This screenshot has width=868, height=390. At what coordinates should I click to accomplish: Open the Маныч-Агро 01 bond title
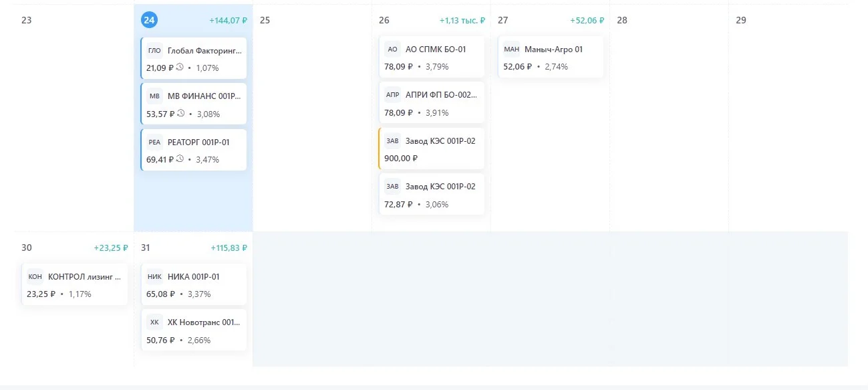click(554, 49)
